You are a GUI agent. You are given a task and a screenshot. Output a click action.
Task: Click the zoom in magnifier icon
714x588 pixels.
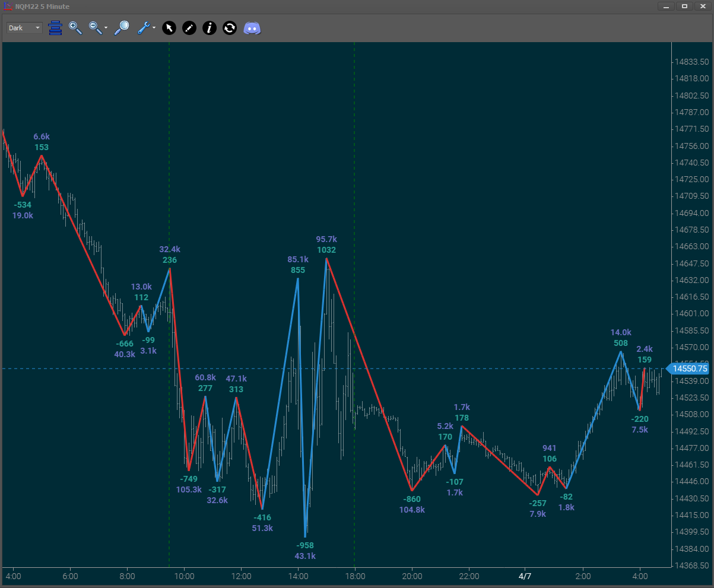[x=75, y=28]
